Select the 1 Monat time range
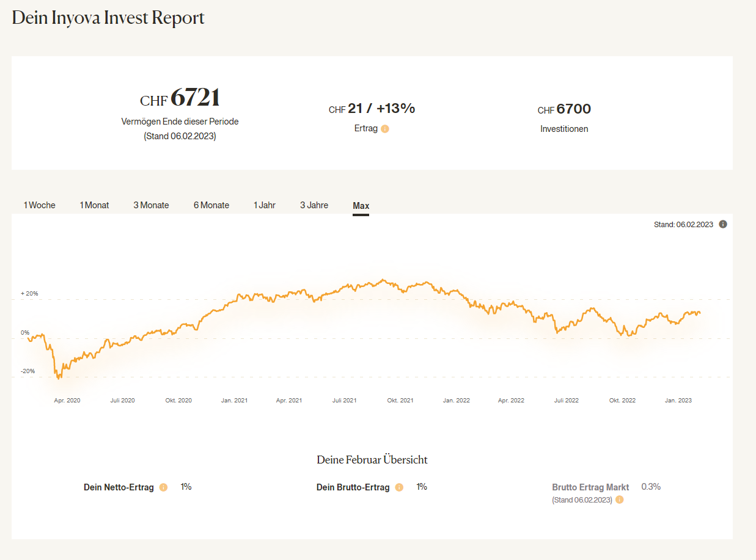Screen dimensions: 756x560 click(94, 205)
